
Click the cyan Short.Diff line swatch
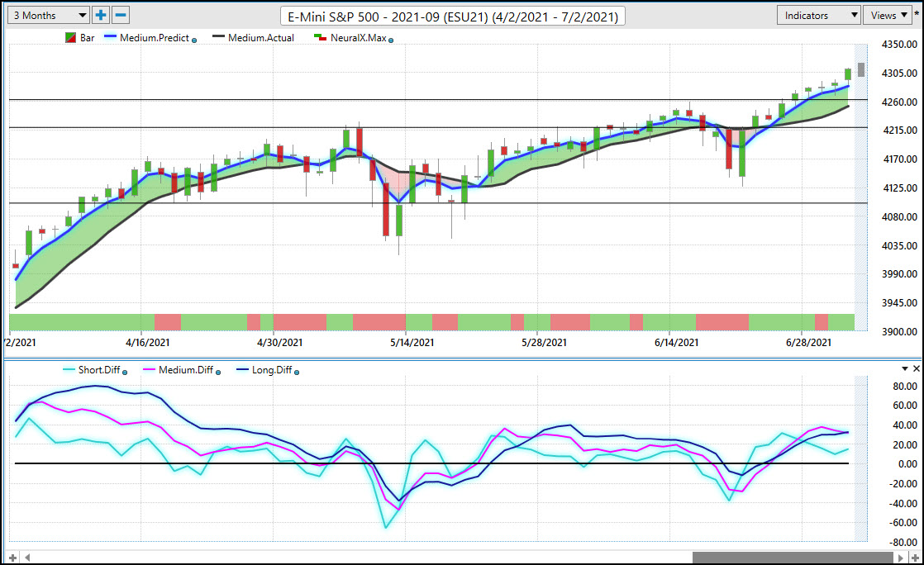pos(69,370)
